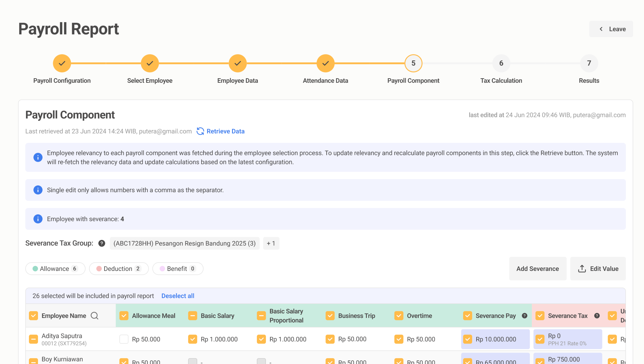The width and height of the screenshot is (644, 364).
Task: Click the Severance Tax Group help icon
Action: 102,243
